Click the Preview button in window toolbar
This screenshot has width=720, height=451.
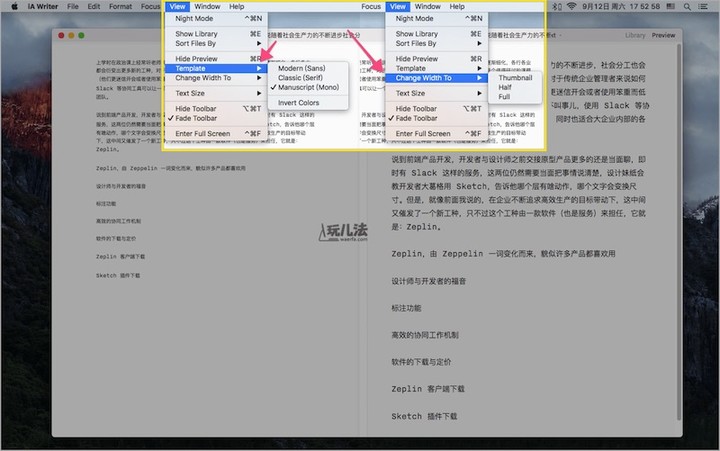coord(663,35)
